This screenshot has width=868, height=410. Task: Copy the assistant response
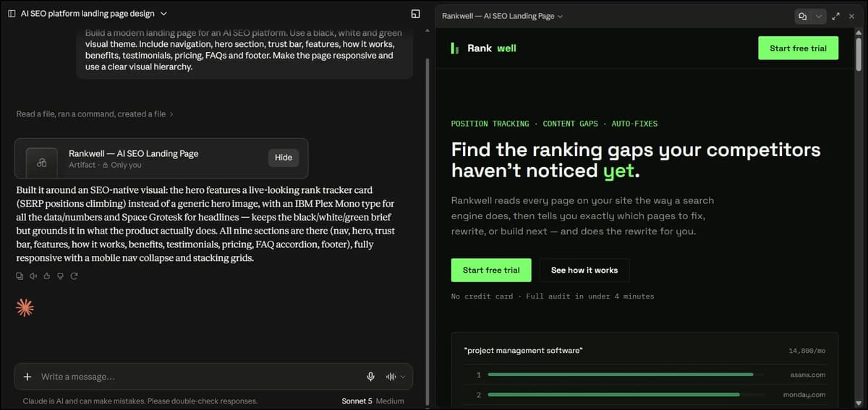point(20,276)
